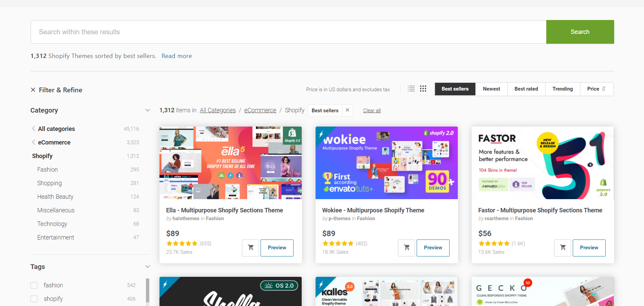The width and height of the screenshot is (644, 306).
Task: Focus the Search within these results field
Action: 288,32
